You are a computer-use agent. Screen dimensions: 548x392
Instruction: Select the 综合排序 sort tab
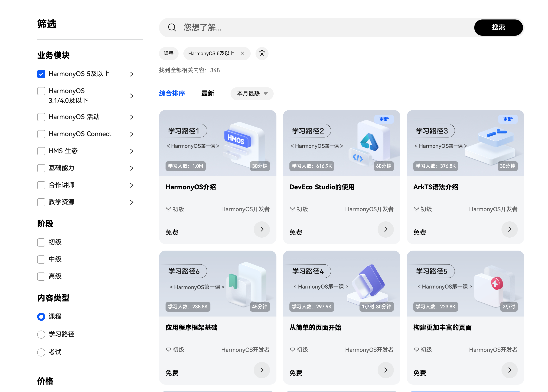pyautogui.click(x=172, y=94)
